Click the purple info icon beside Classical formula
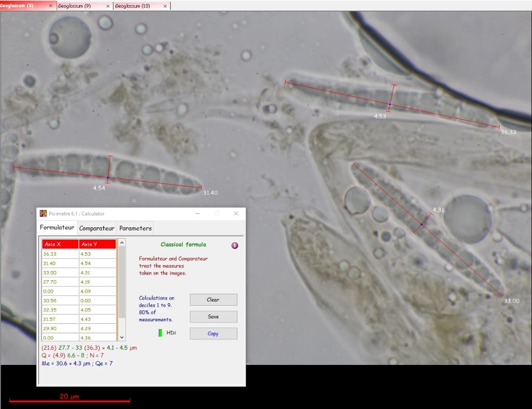 [x=235, y=245]
